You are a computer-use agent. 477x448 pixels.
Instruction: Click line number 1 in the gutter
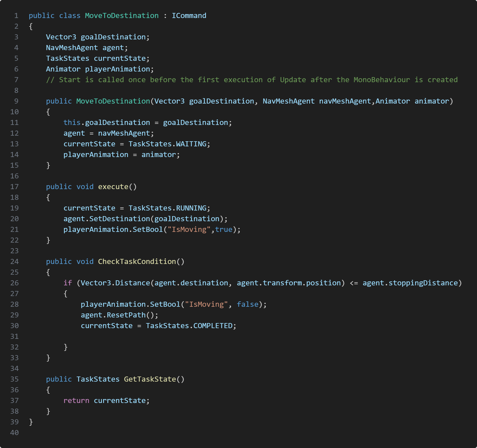[x=16, y=16]
